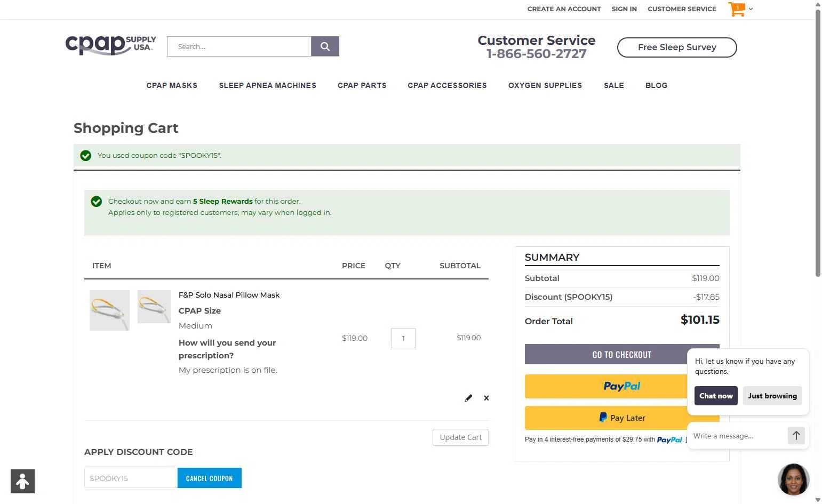Click the orange shopping cart icon
The width and height of the screenshot is (822, 504).
(737, 9)
